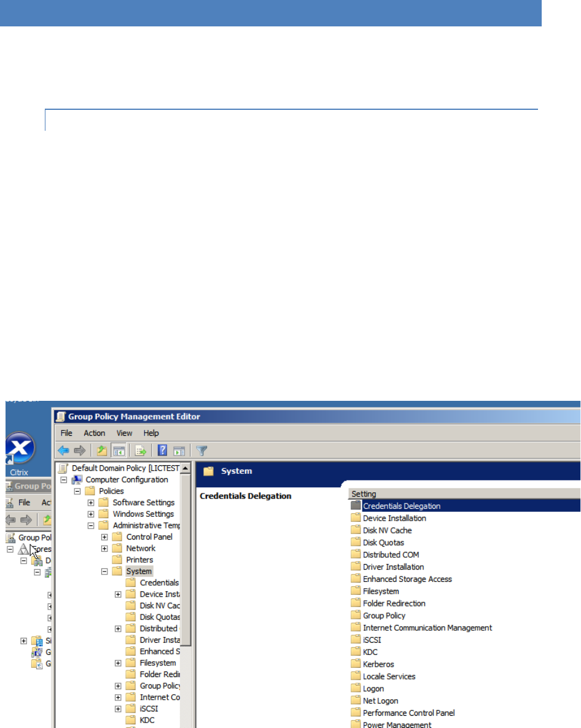This screenshot has height=728, width=581.
Task: Select Enhanced Storage node in tree
Action: point(160,651)
